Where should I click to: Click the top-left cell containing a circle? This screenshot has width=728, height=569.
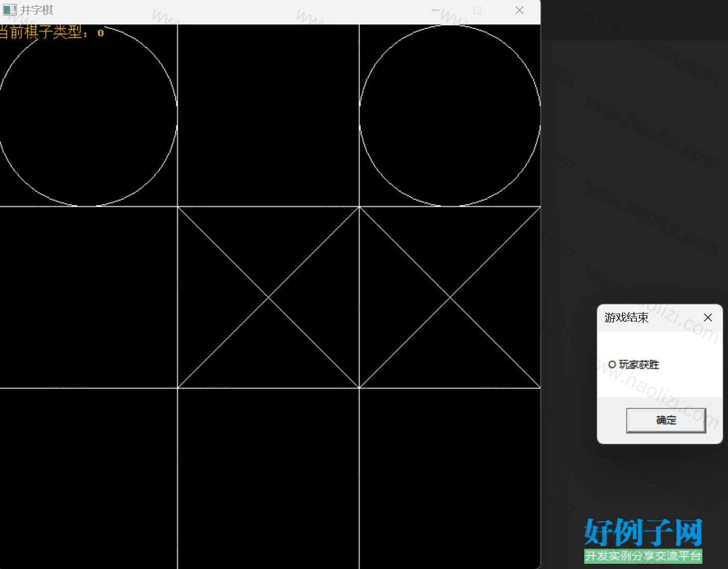point(88,116)
